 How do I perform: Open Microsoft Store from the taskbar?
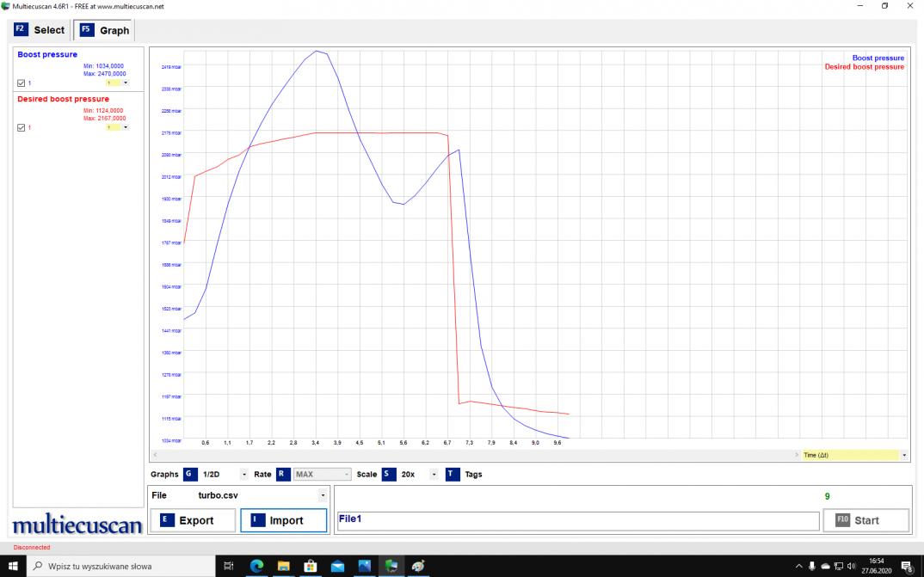pos(311,566)
